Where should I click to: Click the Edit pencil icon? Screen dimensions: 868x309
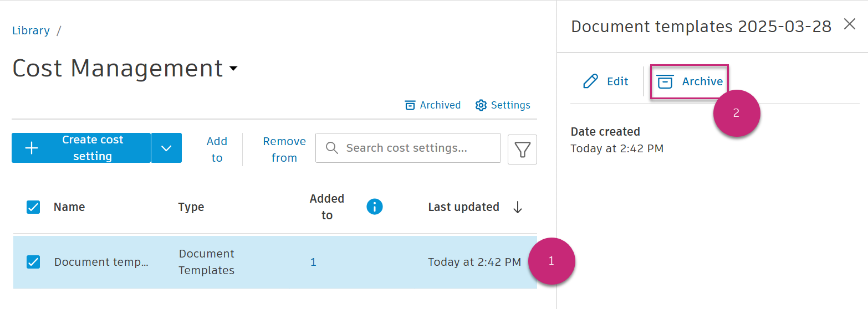[x=591, y=81]
